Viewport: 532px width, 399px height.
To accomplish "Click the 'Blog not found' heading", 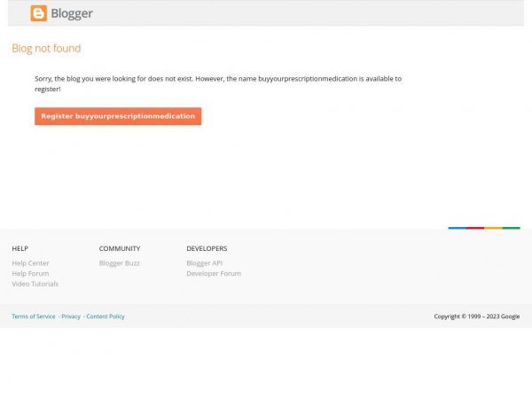I will [x=46, y=48].
